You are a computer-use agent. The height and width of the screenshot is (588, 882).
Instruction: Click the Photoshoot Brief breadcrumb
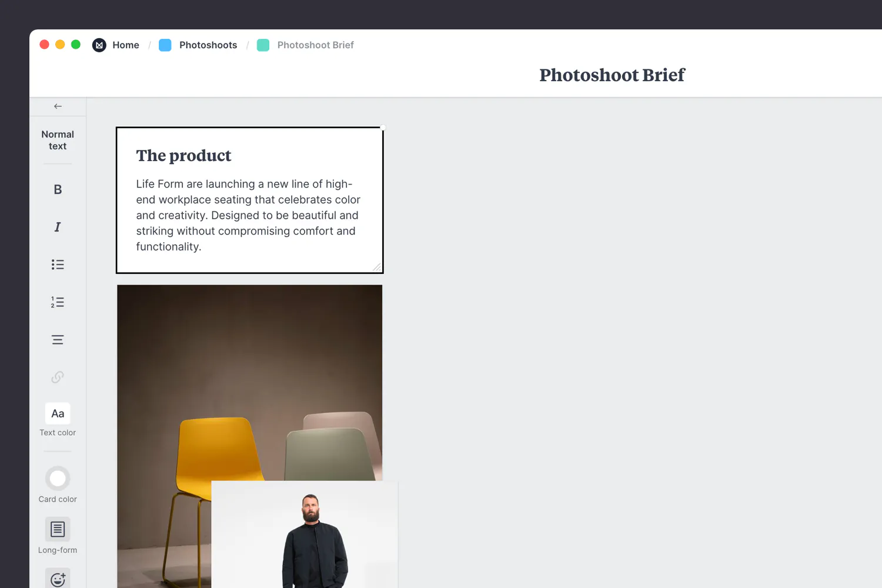[x=315, y=45]
